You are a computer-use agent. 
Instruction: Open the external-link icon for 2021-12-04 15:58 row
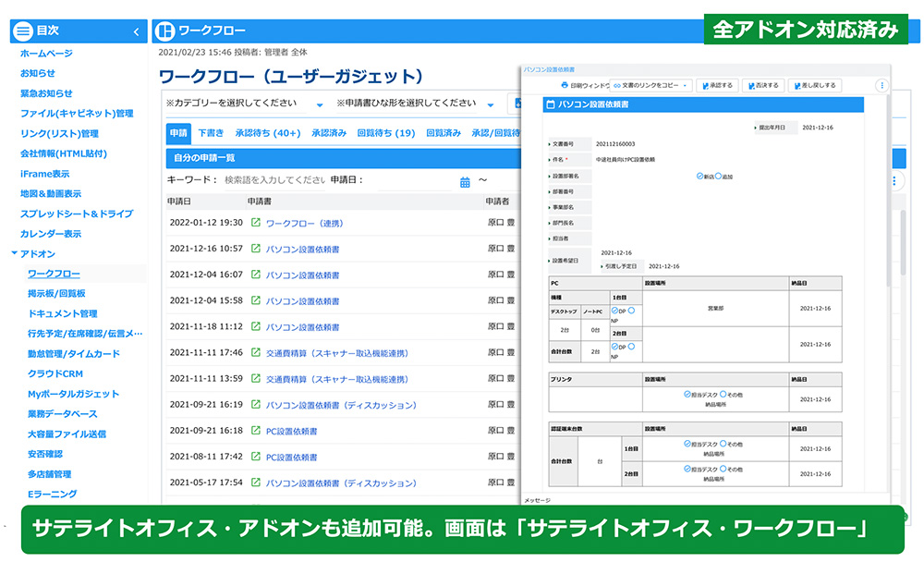click(x=256, y=300)
